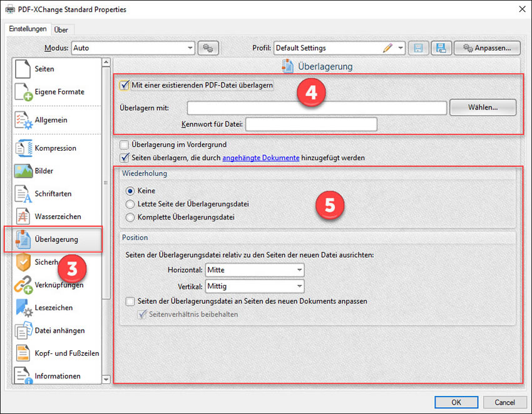This screenshot has height=414, width=532.
Task: Open the Lesezeichen label
Action: click(54, 308)
